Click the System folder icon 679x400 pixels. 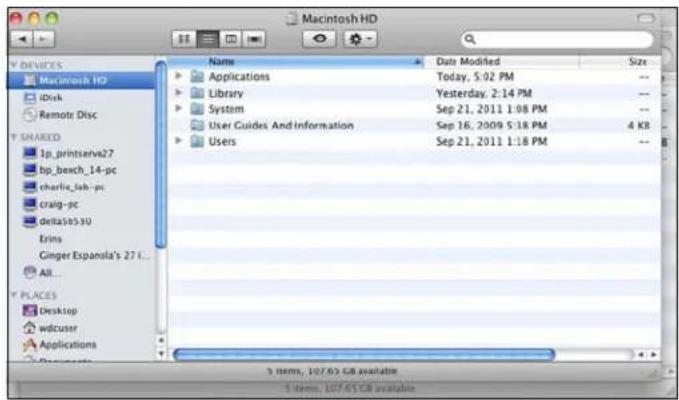197,109
